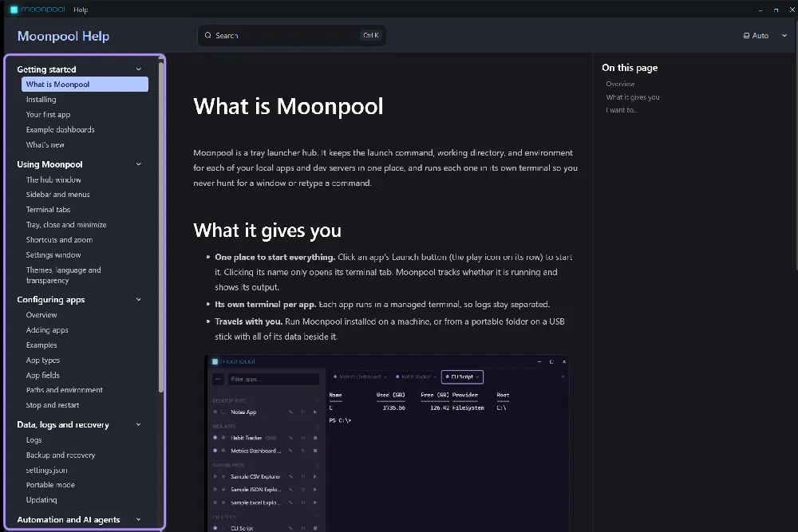Go to Example dashboards page
Screen dimensions: 798x532
[x=61, y=130]
